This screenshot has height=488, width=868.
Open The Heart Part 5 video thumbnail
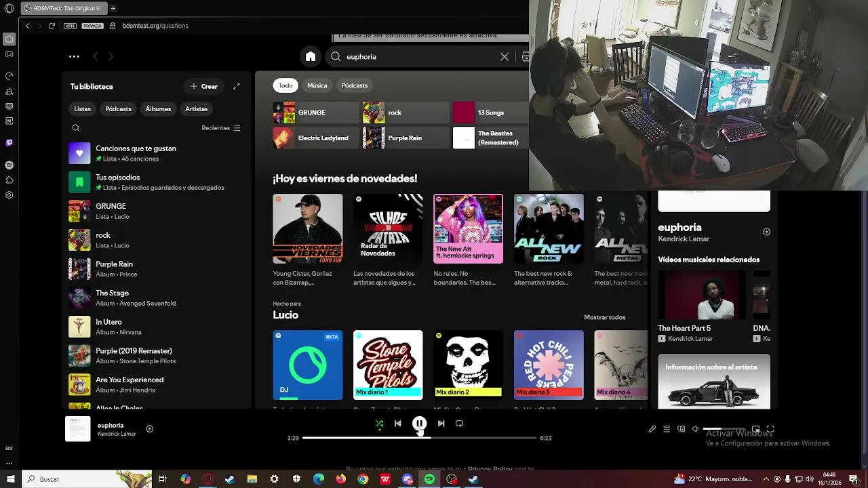[702, 295]
